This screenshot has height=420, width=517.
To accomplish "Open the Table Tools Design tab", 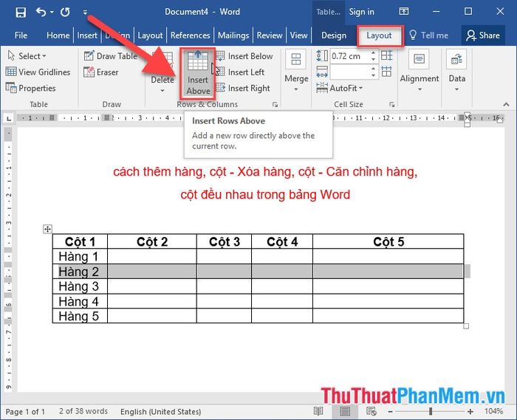I will [334, 35].
